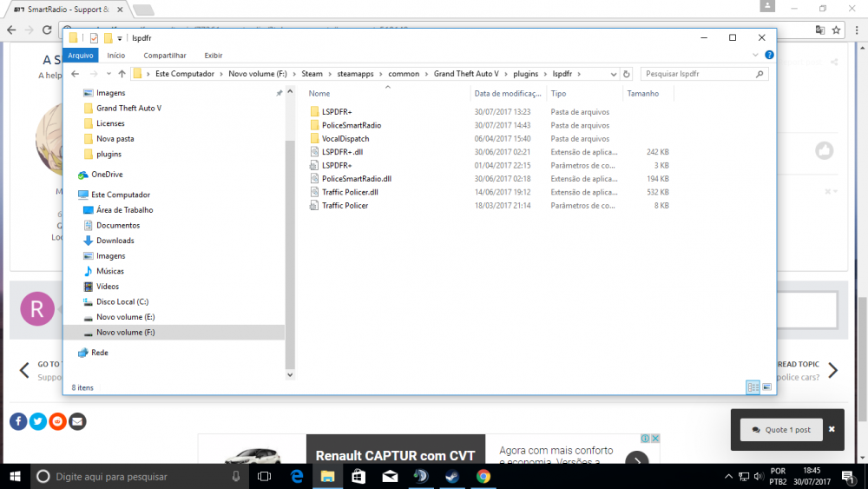Click Grand Theft Auto V breadcrumb segment

[466, 74]
